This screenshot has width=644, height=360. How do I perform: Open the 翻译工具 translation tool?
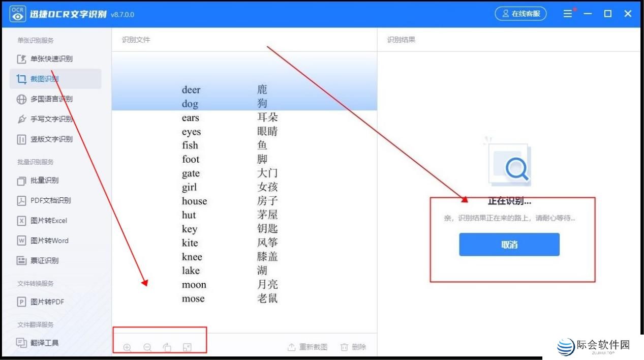click(x=45, y=343)
